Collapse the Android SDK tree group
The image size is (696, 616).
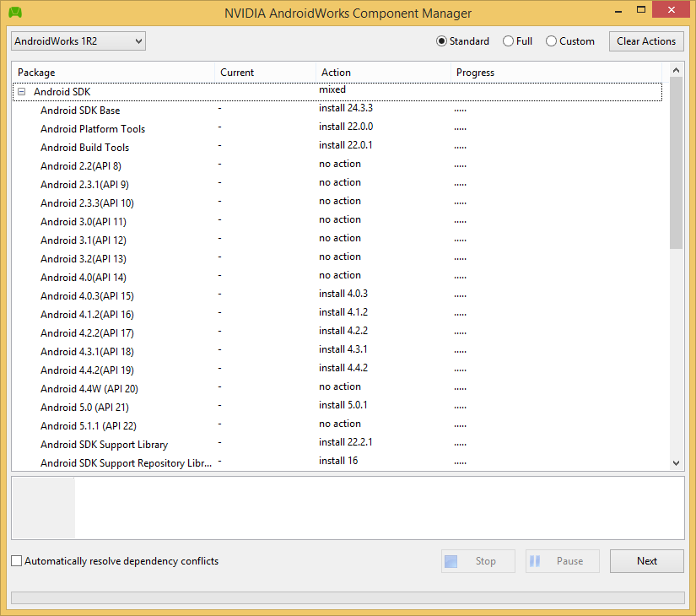[x=21, y=91]
